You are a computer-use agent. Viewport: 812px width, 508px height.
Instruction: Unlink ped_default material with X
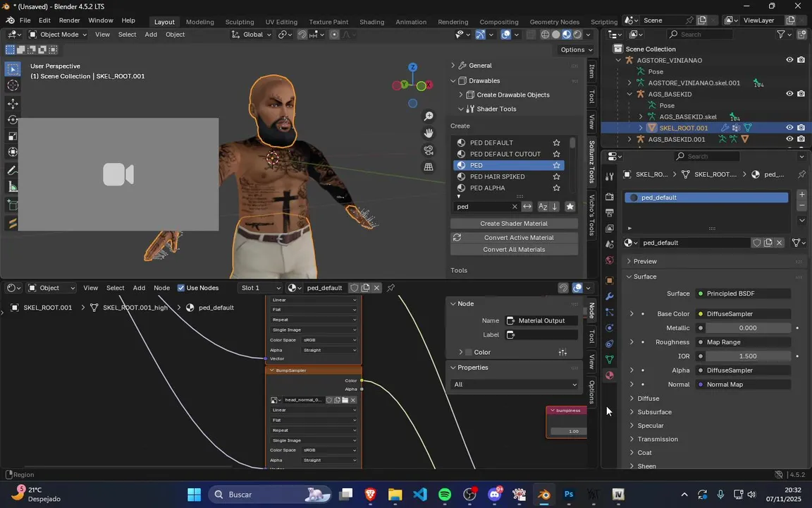pos(780,243)
